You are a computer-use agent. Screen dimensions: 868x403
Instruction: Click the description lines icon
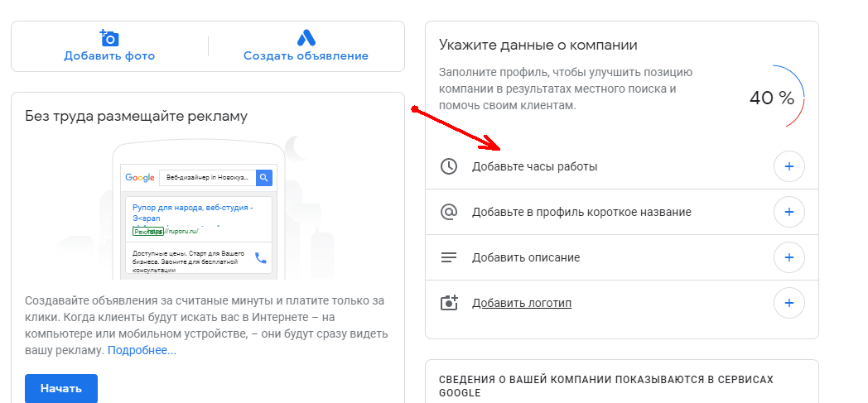(x=448, y=257)
